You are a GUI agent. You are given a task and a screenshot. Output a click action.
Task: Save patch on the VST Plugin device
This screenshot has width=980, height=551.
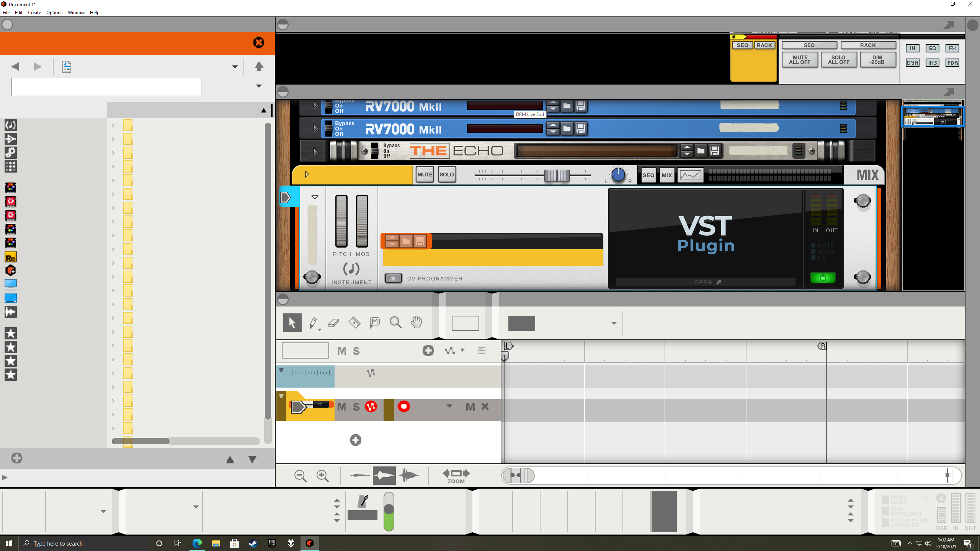click(420, 241)
